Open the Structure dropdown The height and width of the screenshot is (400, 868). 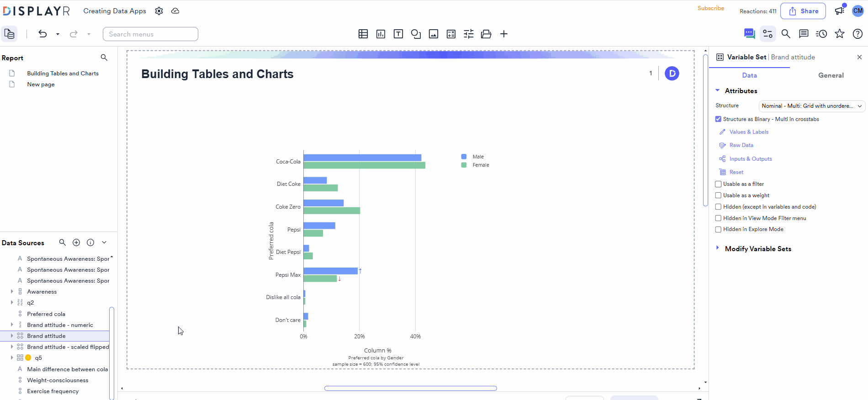(812, 106)
